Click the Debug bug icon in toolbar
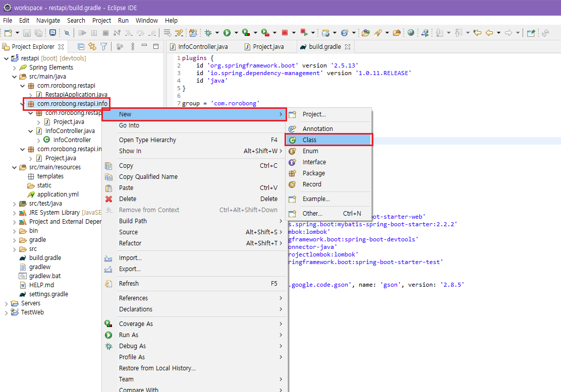The image size is (561, 392). (x=208, y=33)
